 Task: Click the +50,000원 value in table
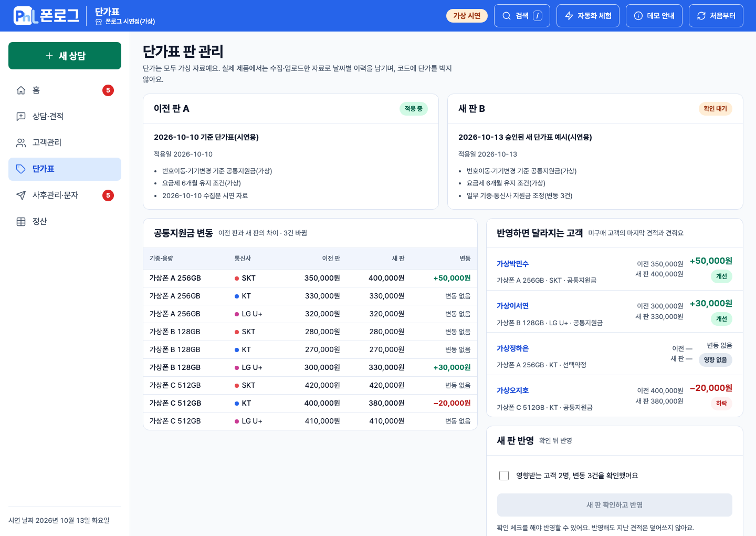click(x=452, y=278)
